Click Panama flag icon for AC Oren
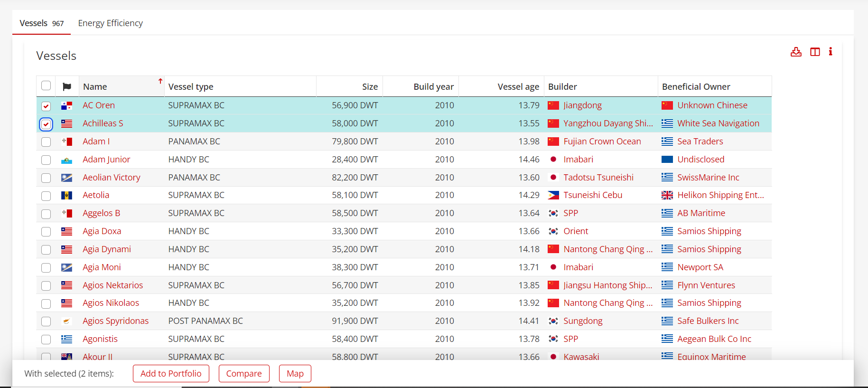The image size is (868, 388). click(67, 105)
